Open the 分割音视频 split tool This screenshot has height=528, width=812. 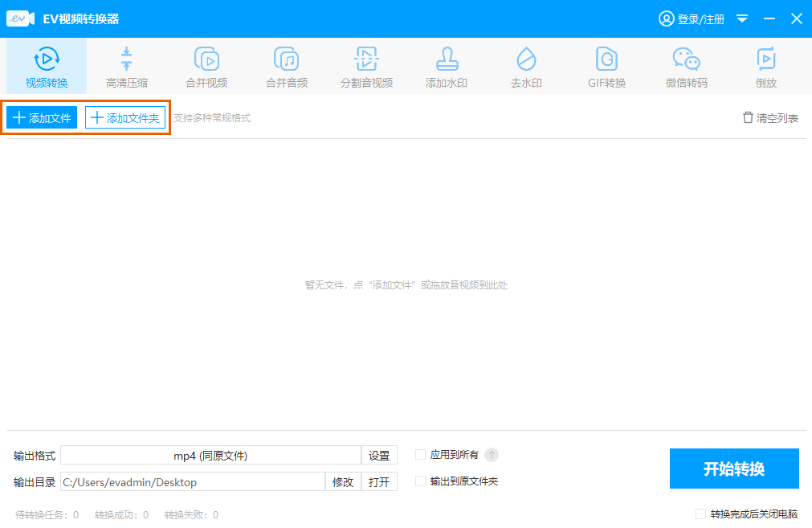click(366, 67)
